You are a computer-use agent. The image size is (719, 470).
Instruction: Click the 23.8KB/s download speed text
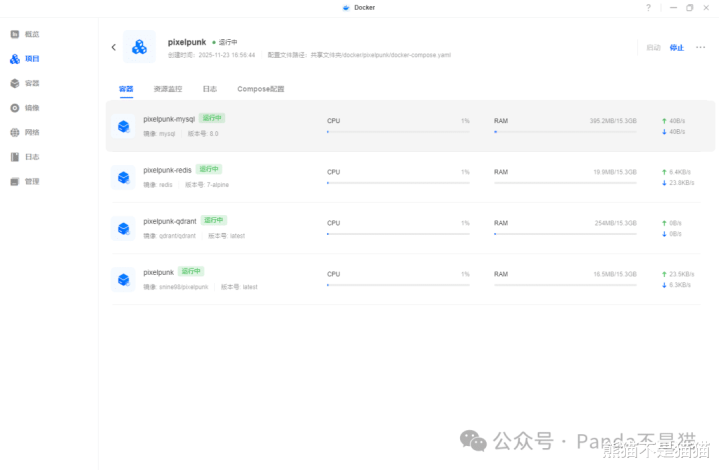coord(681,183)
